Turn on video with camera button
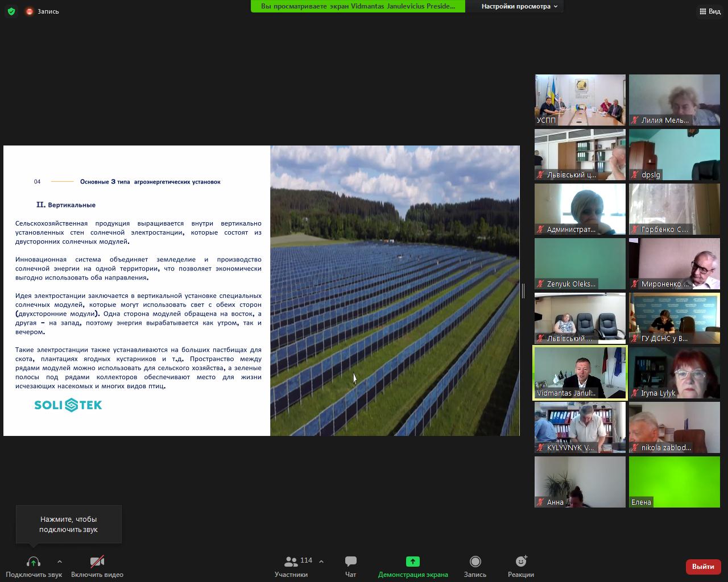 [x=97, y=562]
